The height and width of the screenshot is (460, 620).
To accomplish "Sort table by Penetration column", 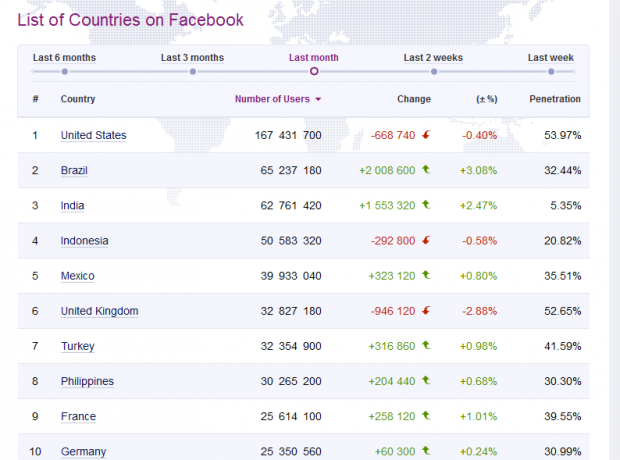I will click(554, 99).
